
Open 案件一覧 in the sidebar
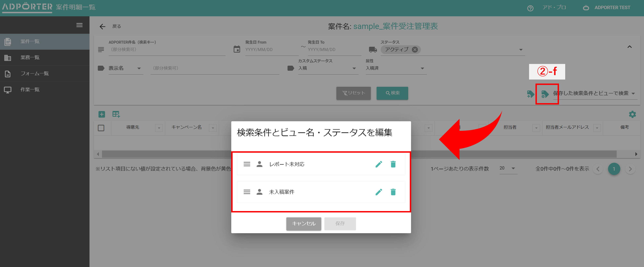pos(45,42)
